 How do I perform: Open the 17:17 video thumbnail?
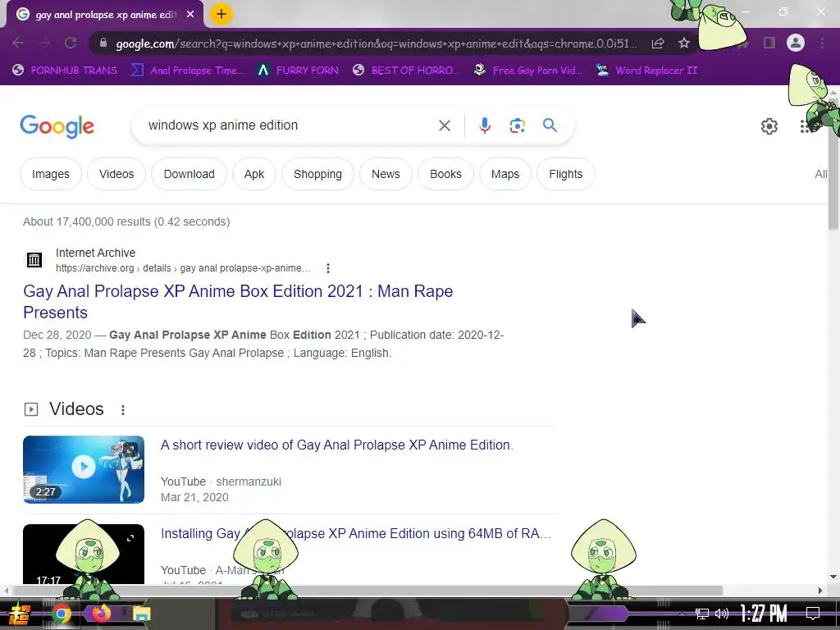pyautogui.click(x=84, y=554)
